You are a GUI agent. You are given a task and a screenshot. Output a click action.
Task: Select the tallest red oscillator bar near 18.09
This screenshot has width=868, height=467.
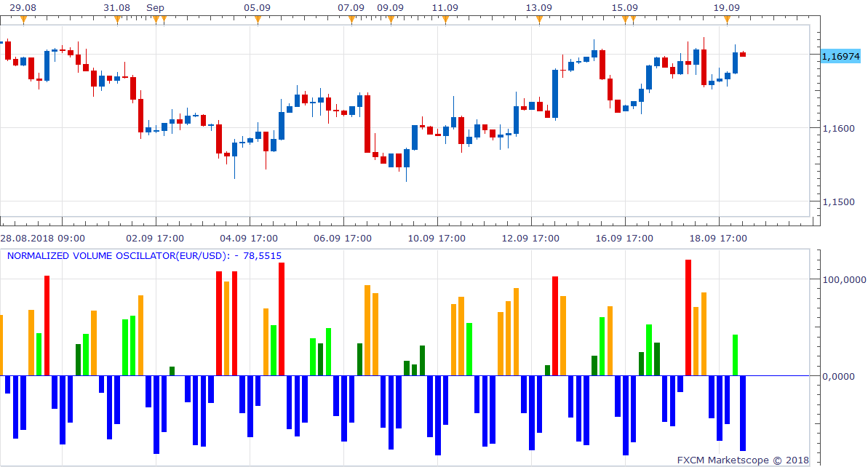pyautogui.click(x=688, y=318)
